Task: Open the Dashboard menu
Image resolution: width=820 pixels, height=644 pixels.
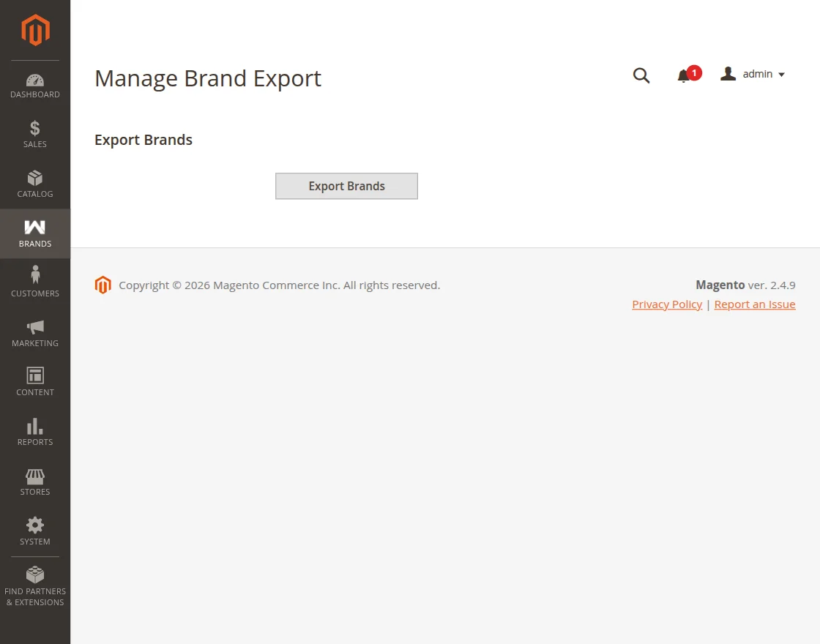Action: (x=35, y=85)
